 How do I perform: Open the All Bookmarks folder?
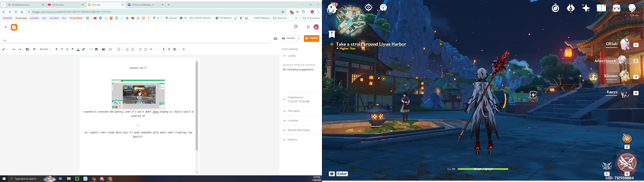pyautogui.click(x=311, y=18)
